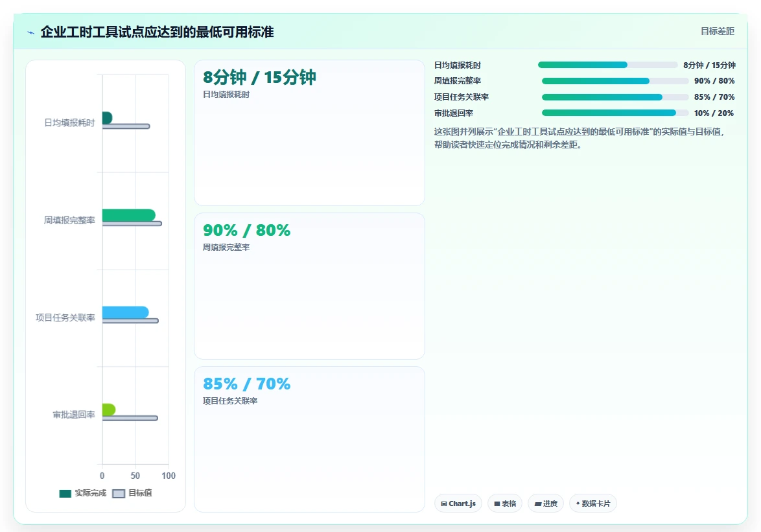Click the 90% / 80% card value
This screenshot has width=761, height=532.
[x=246, y=230]
